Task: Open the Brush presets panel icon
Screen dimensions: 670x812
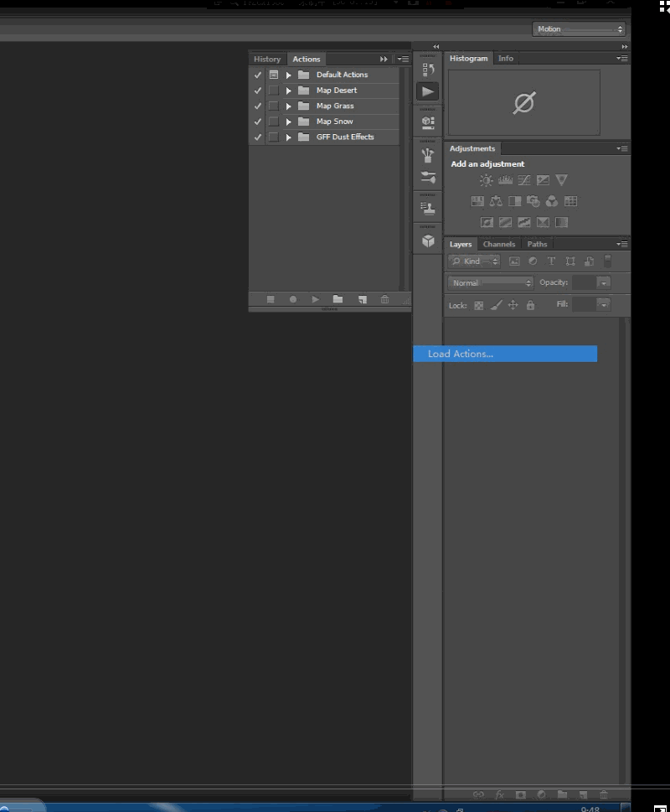Action: coord(428,155)
